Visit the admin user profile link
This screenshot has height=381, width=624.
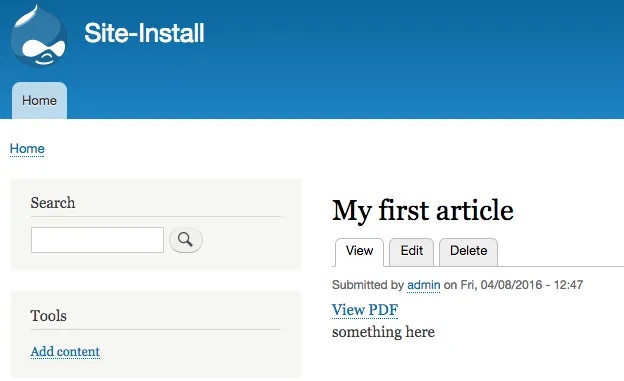(423, 285)
